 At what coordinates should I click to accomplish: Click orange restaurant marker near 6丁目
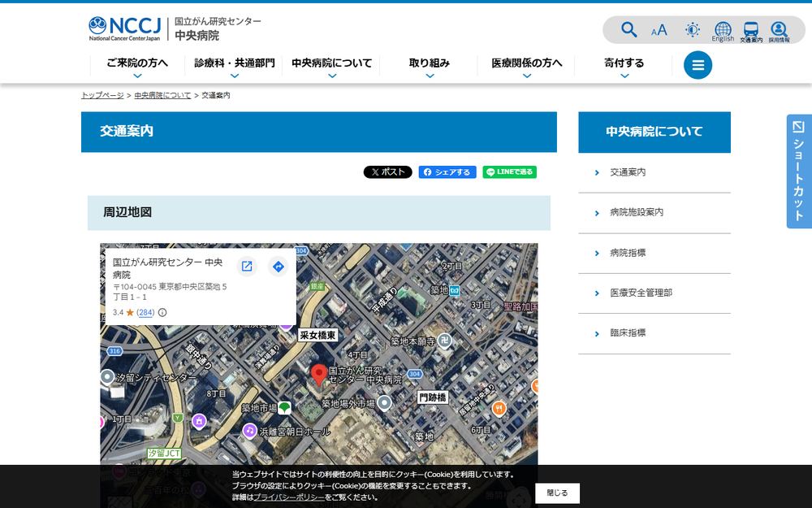499,409
